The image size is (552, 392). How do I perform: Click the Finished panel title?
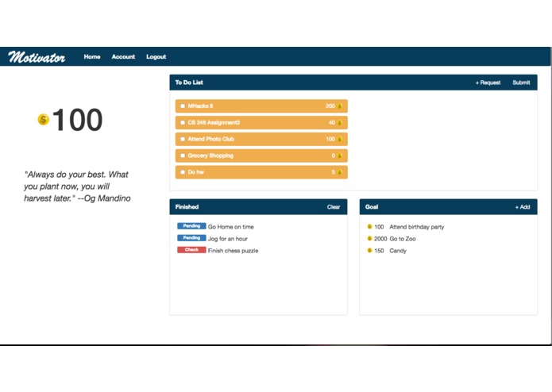187,207
